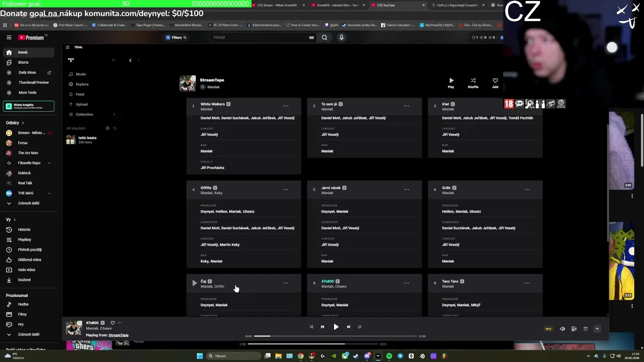
Task: Open Chrome from the Windows taskbar
Action: click(x=300, y=356)
